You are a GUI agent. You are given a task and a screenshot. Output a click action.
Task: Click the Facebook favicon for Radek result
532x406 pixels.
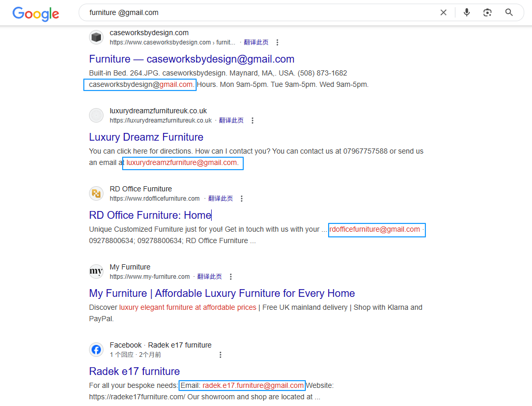(x=96, y=349)
